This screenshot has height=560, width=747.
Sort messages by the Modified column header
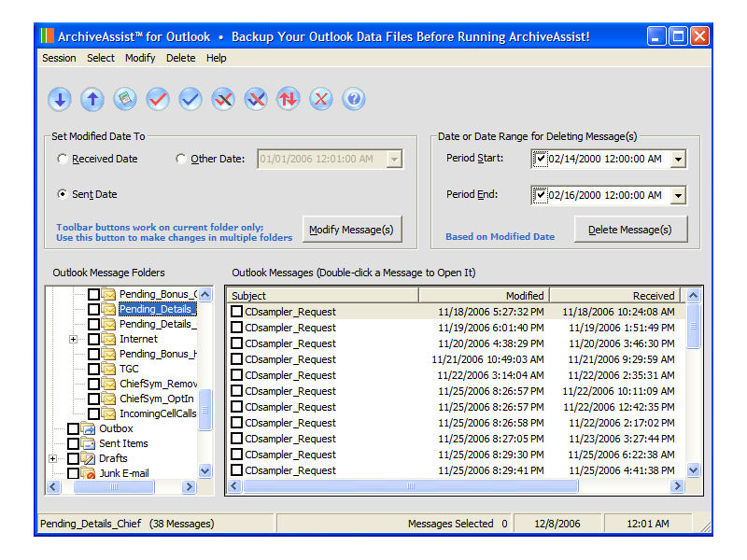[485, 296]
